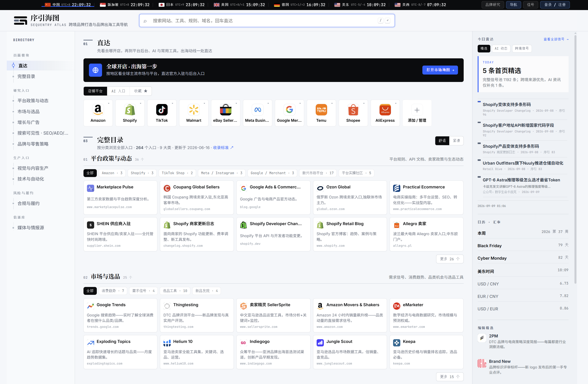This screenshot has height=384, width=588.
Task: Select the AI 动态 radar filter
Action: (x=501, y=49)
